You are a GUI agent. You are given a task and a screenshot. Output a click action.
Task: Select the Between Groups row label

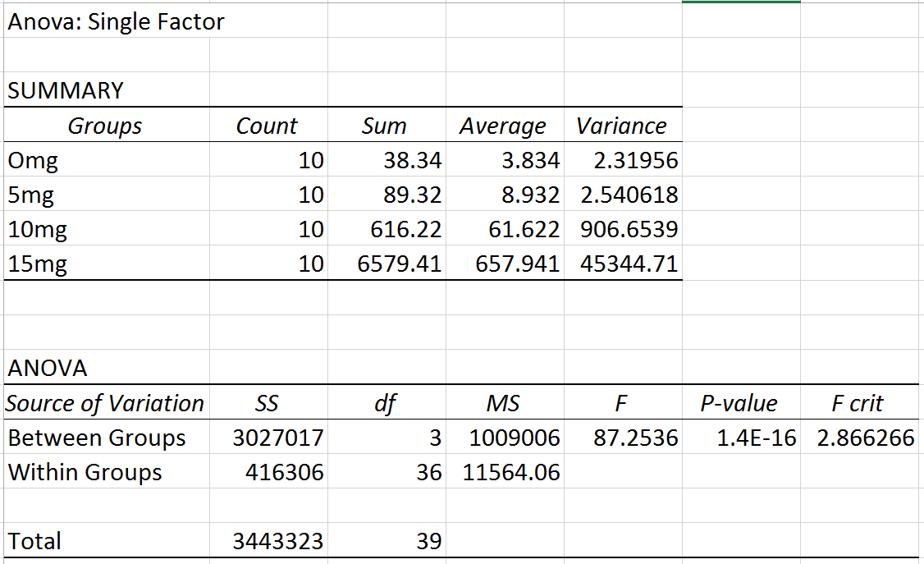[97, 438]
